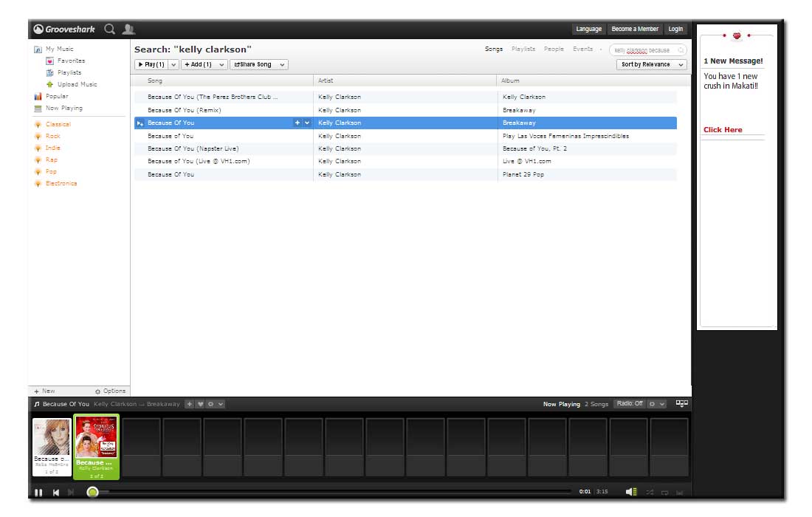Switch to the Songs search tab

494,49
